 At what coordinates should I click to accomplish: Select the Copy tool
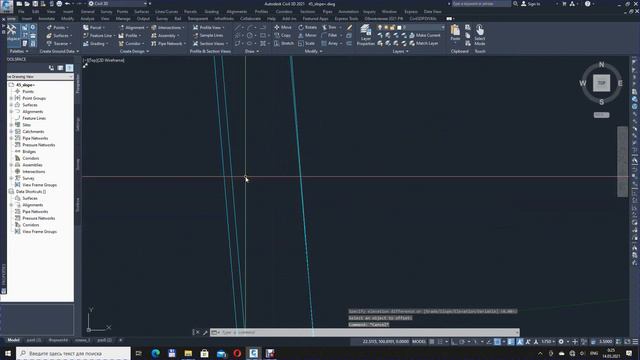click(x=282, y=36)
